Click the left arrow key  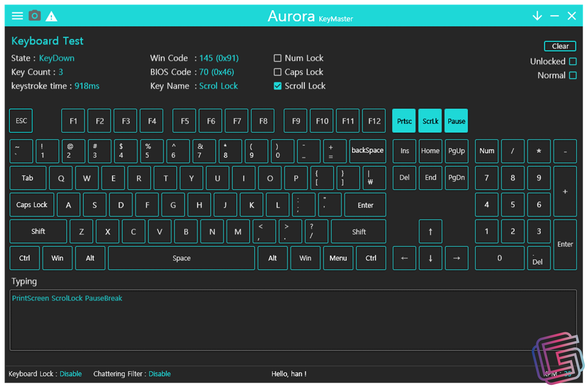click(x=404, y=258)
